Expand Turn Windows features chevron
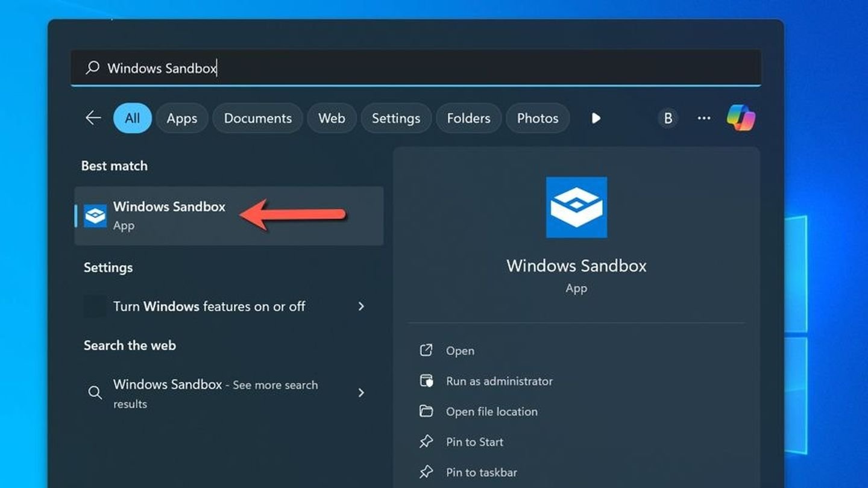This screenshot has height=488, width=868. pos(361,306)
